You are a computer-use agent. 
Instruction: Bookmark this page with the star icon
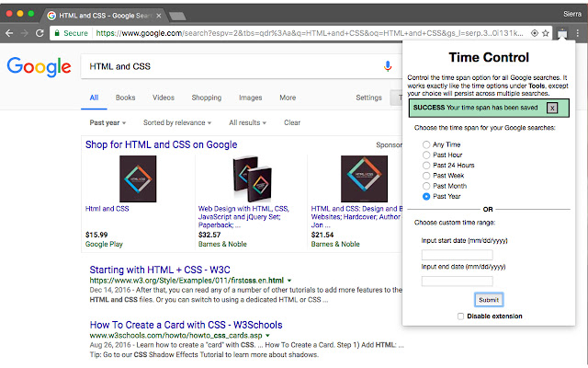pyautogui.click(x=546, y=33)
